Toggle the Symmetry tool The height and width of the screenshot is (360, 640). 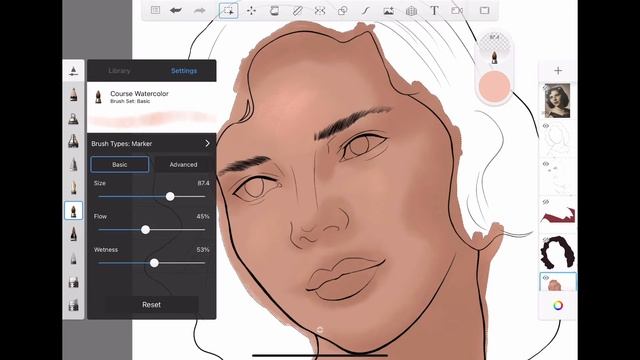click(x=320, y=11)
